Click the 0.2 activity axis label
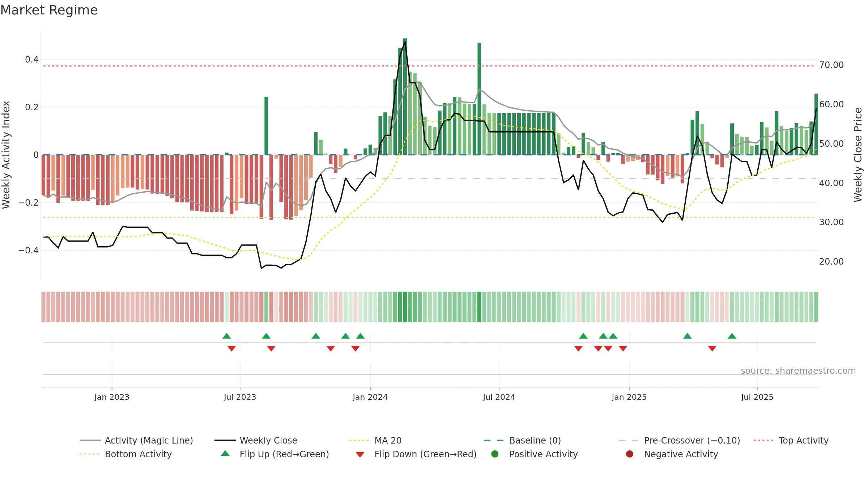 [32, 107]
